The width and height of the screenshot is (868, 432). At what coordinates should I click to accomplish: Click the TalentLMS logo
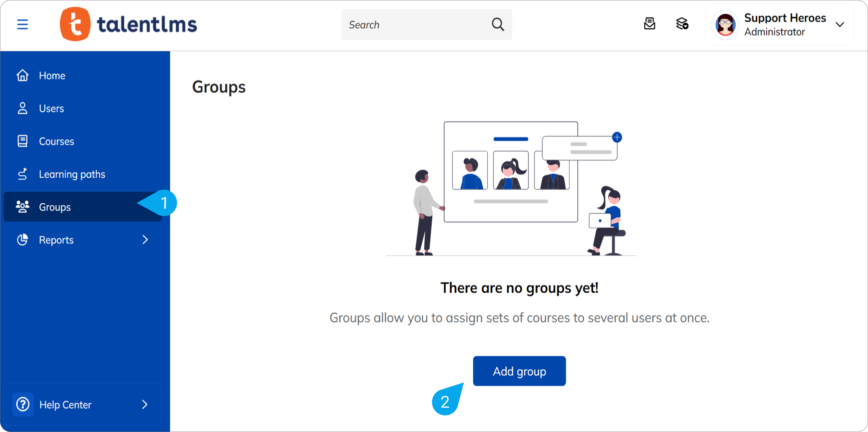coord(128,24)
